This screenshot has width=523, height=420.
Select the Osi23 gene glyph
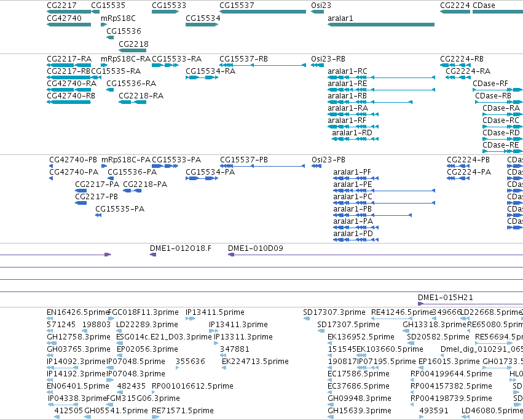[x=317, y=12]
